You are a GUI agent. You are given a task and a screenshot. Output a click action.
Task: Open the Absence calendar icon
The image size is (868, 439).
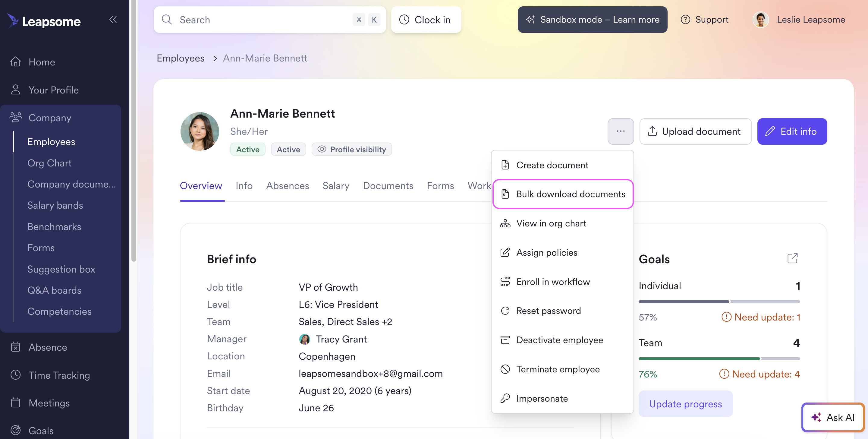[15, 347]
